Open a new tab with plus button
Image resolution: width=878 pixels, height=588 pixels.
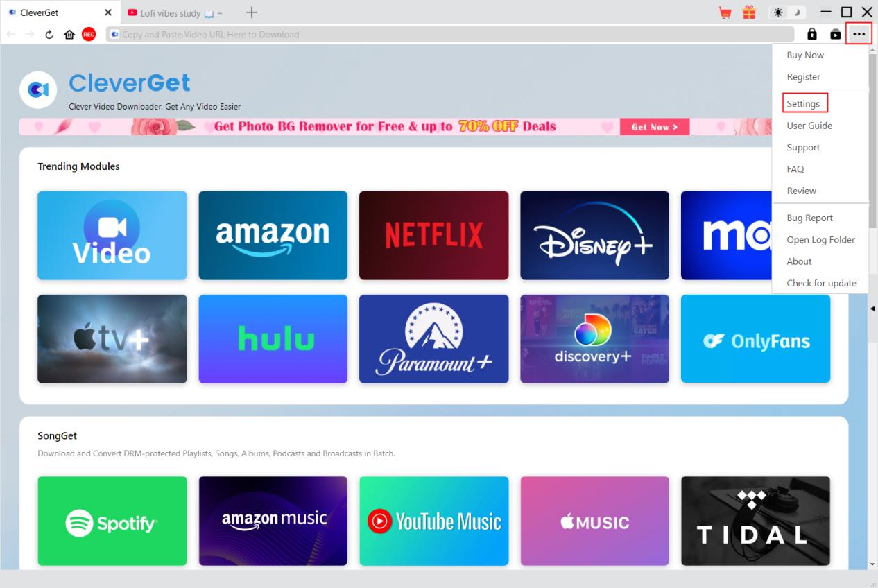coord(252,12)
